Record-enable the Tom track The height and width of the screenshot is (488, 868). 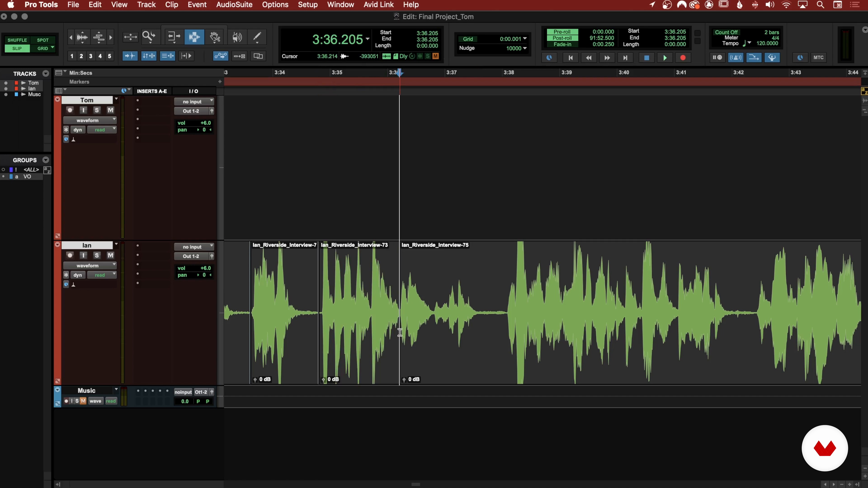(x=70, y=110)
